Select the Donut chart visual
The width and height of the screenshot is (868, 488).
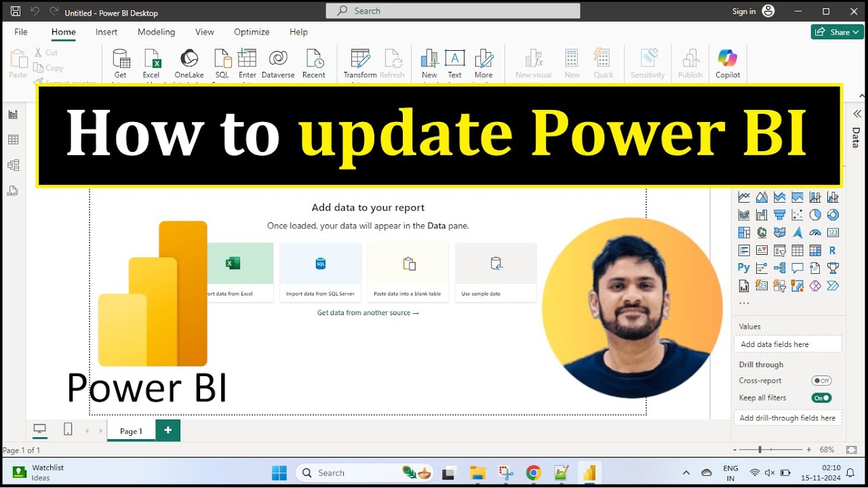[833, 215]
